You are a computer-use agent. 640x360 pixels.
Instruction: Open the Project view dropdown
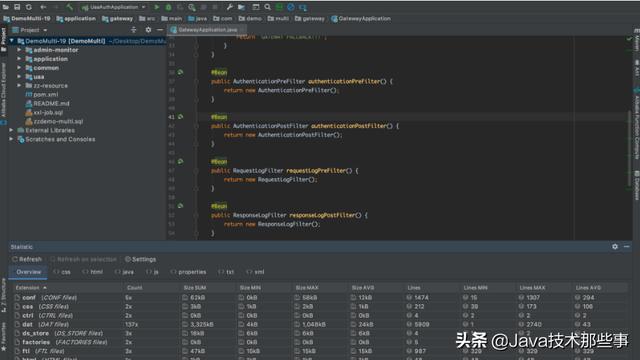tap(30, 30)
